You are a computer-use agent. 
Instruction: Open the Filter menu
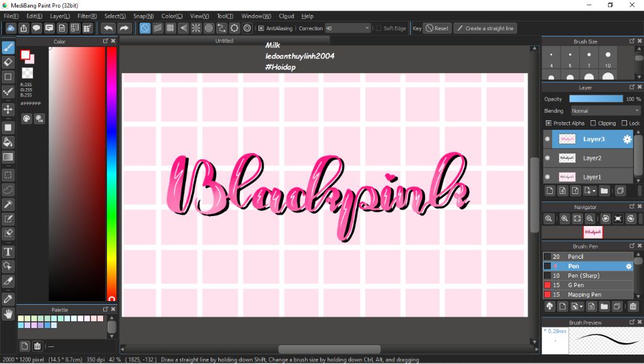87,16
